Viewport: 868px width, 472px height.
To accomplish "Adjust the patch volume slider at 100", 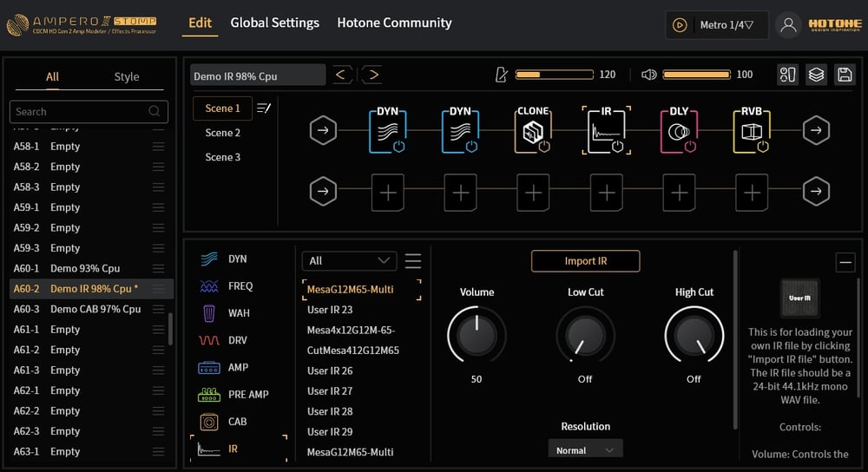I will (x=696, y=75).
